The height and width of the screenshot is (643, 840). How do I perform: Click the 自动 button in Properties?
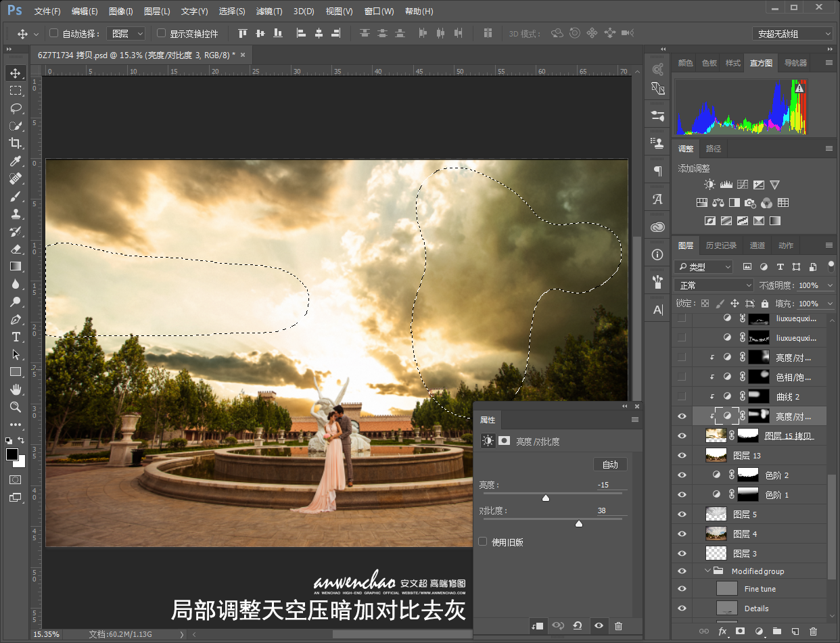click(x=610, y=465)
